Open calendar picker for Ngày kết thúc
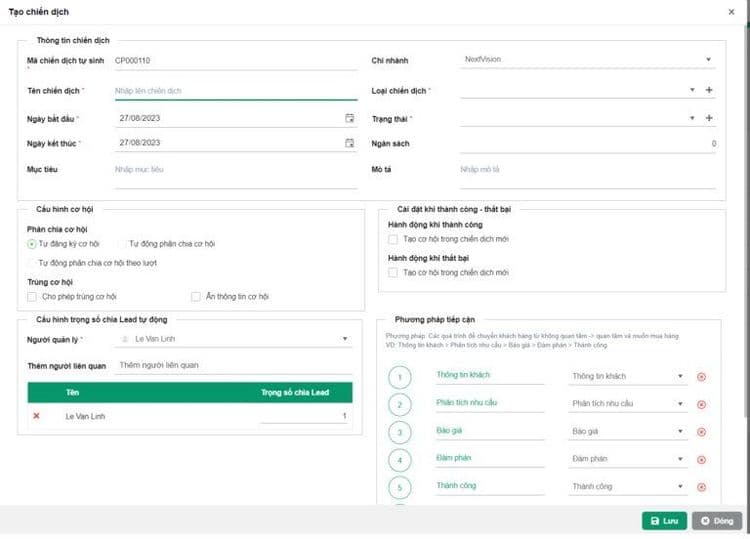This screenshot has height=539, width=750. [x=349, y=143]
